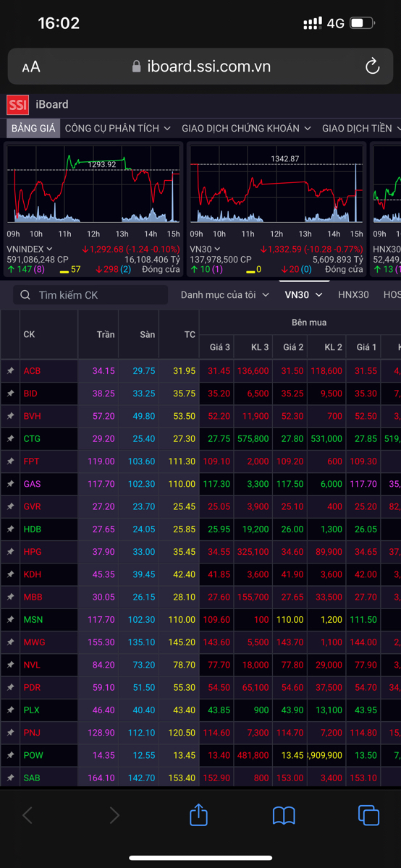Image resolution: width=401 pixels, height=868 pixels.
Task: Focus the Tìm kiếm CK search field
Action: click(x=90, y=295)
